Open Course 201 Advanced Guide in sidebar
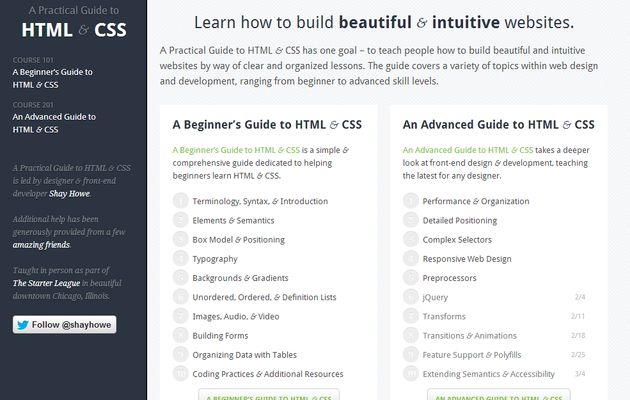This screenshot has width=630, height=400. 60,122
